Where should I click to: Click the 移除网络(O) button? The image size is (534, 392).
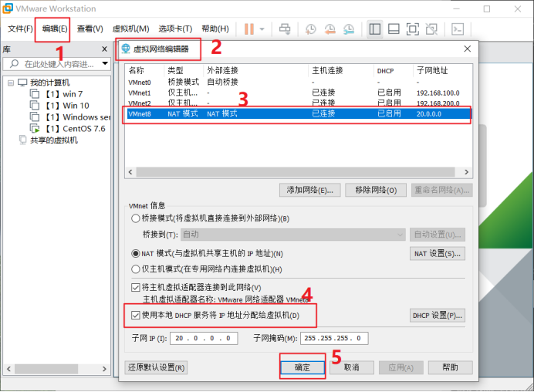[x=376, y=190]
